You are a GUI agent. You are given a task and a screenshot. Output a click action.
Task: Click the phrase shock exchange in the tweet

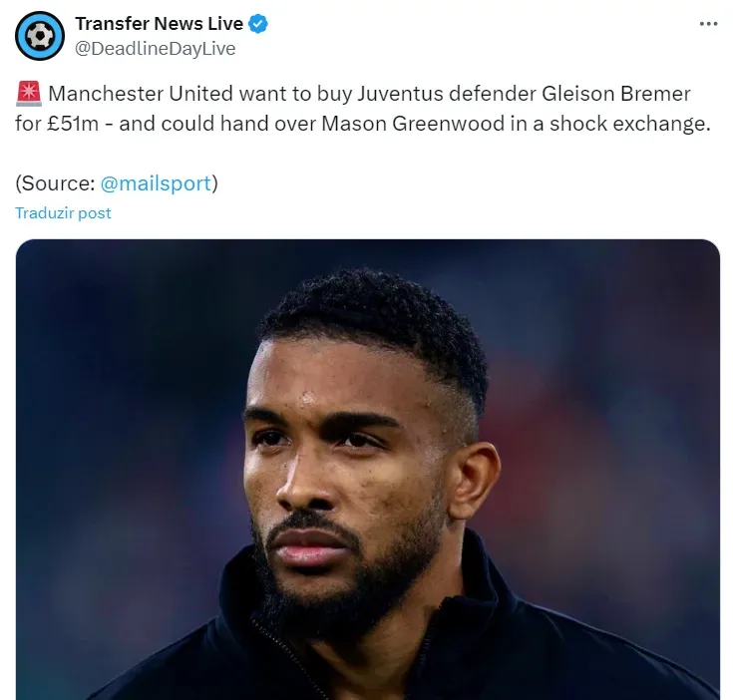tap(629, 124)
